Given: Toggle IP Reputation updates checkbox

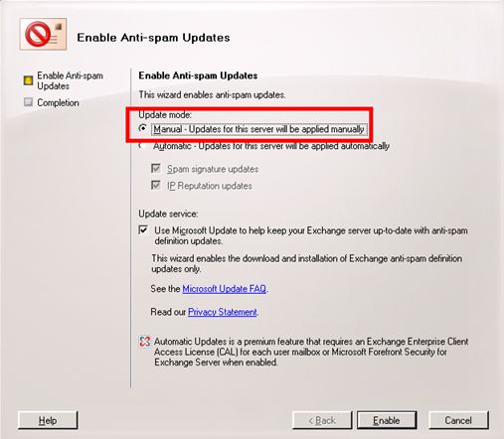Looking at the screenshot, I should 156,185.
